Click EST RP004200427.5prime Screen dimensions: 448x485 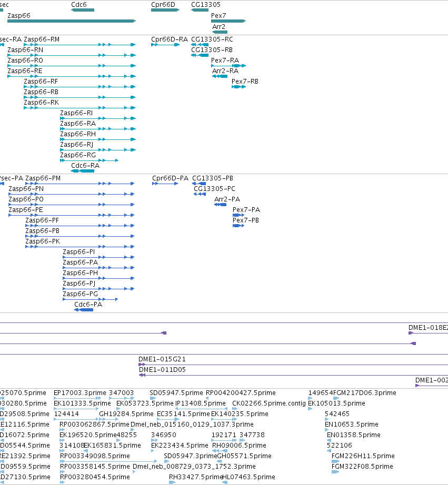(x=207, y=398)
